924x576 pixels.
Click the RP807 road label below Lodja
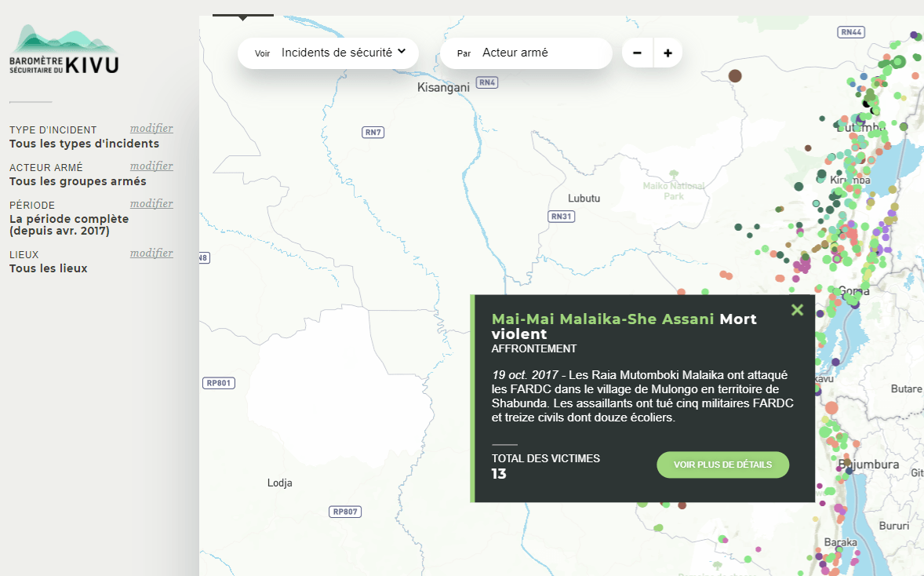pos(345,512)
